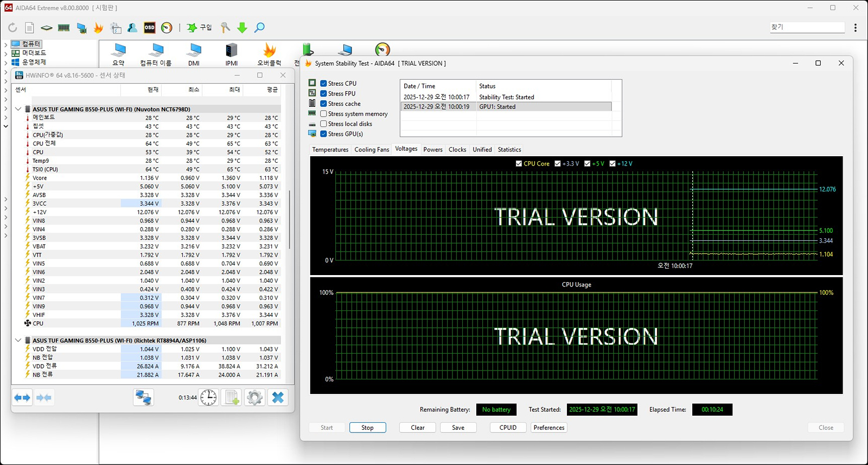The width and height of the screenshot is (868, 465).
Task: Click the hammer-and-wrench tools icon in AIDA64 toolbar
Action: tap(226, 27)
